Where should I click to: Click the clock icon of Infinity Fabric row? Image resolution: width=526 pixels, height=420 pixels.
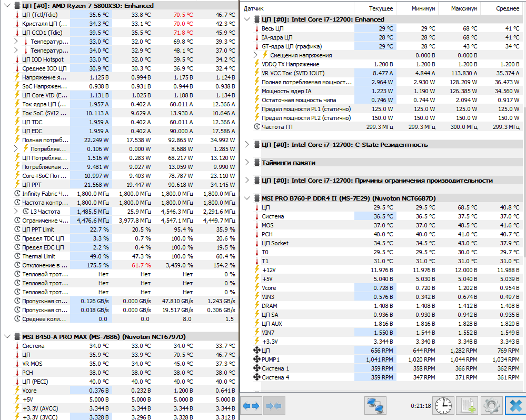coord(17,193)
